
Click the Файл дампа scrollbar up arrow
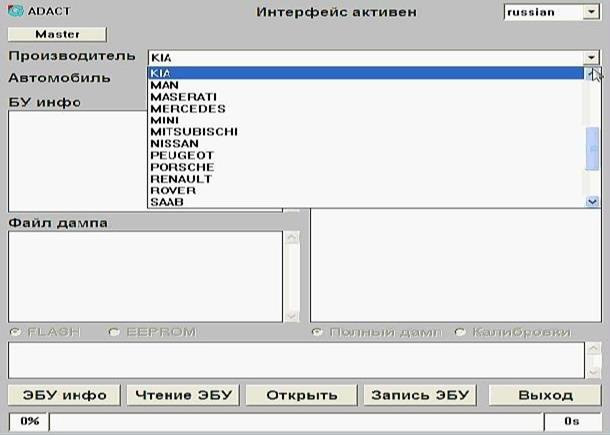(x=292, y=237)
